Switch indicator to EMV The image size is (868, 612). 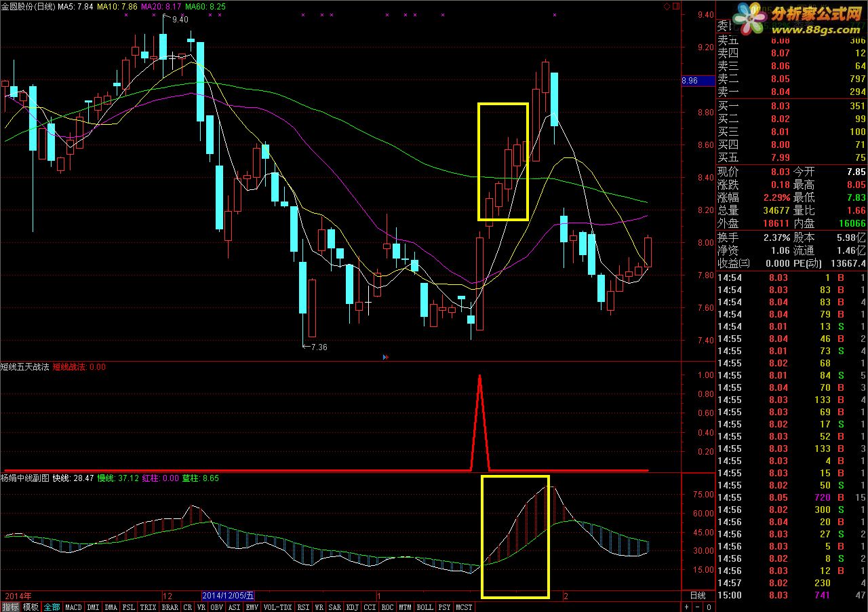pos(252,607)
